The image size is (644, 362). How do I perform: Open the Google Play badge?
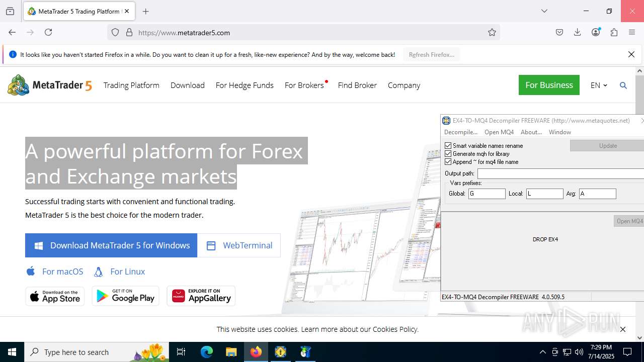pos(125,296)
